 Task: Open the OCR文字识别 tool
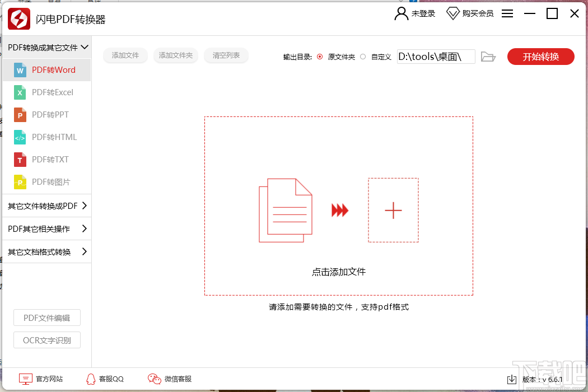[47, 340]
